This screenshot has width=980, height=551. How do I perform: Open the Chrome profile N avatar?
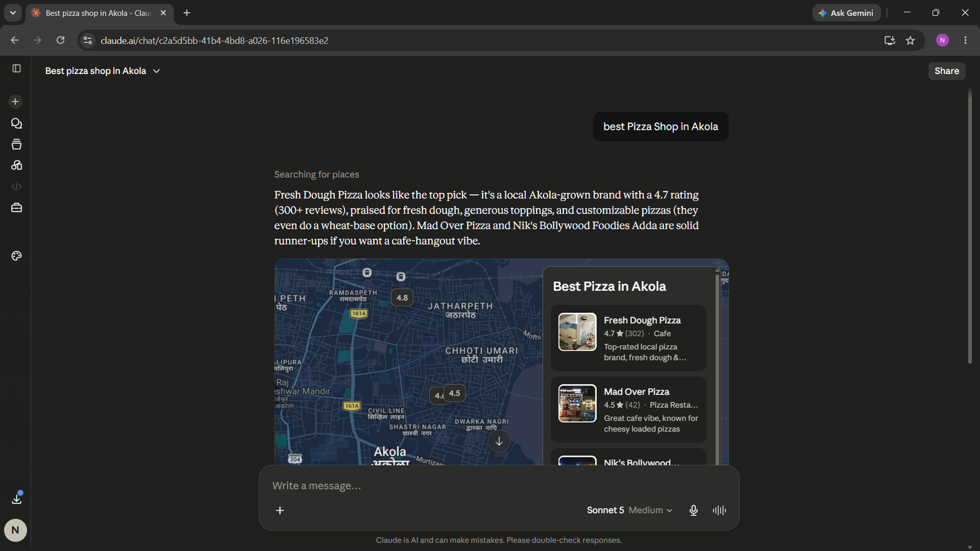[x=943, y=40]
